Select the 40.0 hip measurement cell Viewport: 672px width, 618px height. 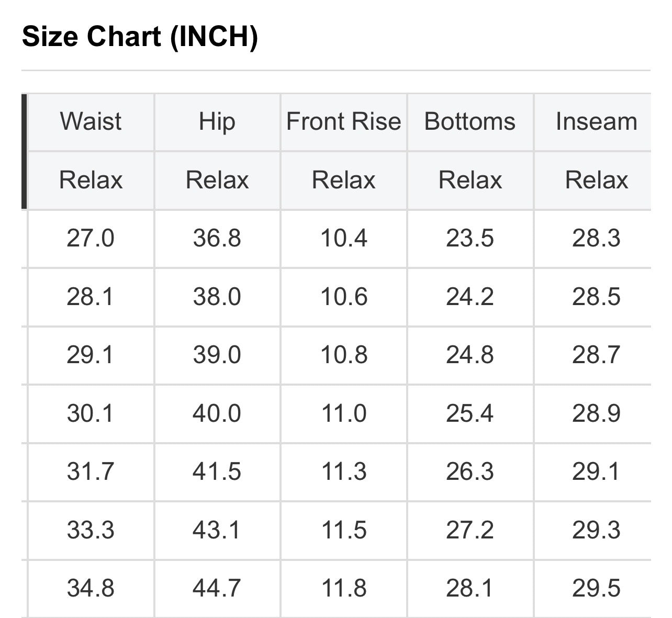click(217, 413)
